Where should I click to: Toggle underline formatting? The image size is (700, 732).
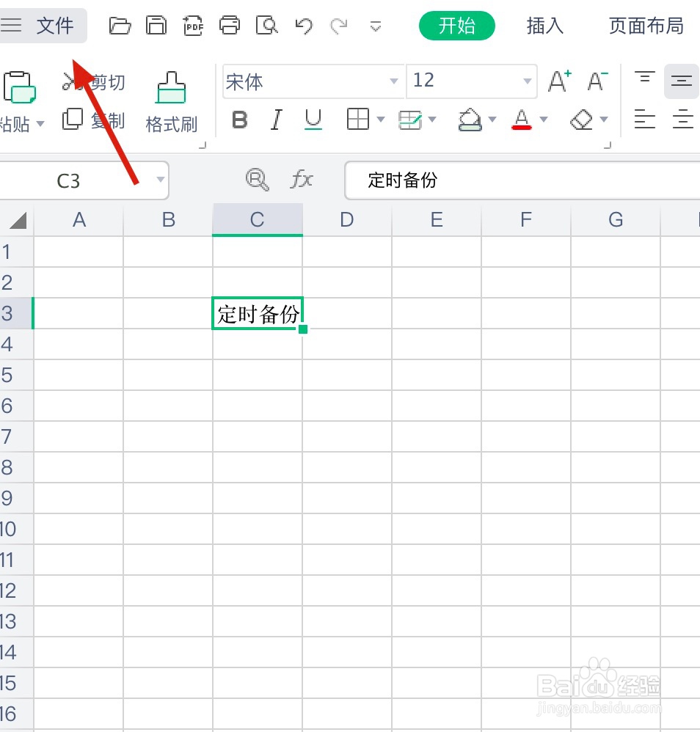[313, 120]
